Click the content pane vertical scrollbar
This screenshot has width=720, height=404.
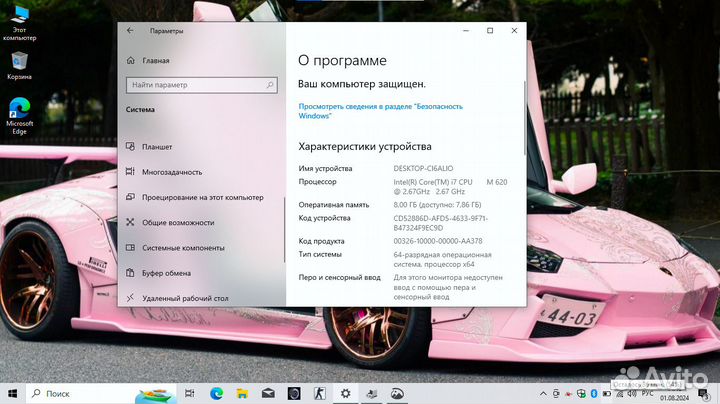(x=525, y=118)
